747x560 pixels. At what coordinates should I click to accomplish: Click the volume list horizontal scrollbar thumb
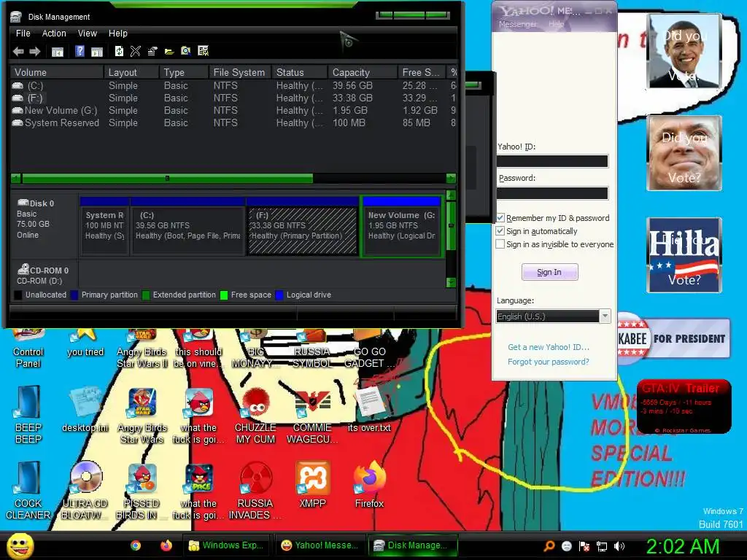[167, 179]
